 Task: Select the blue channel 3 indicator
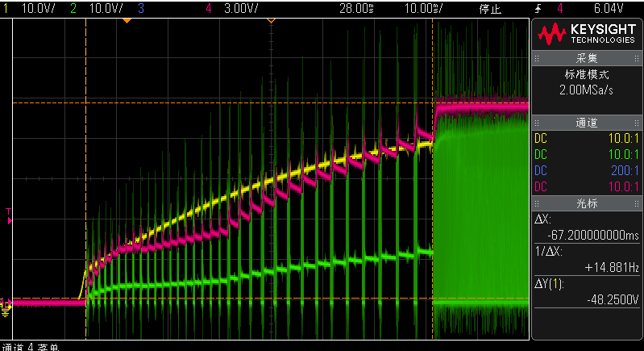[x=141, y=8]
